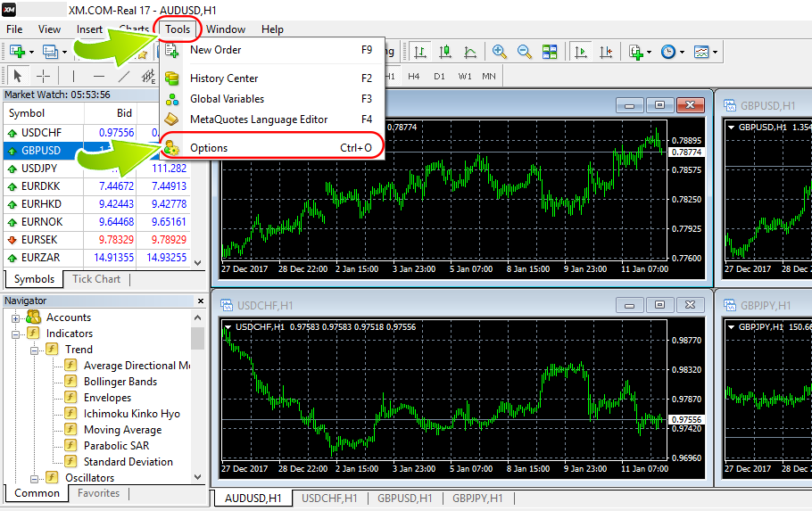The height and width of the screenshot is (511, 812).
Task: Select the Common tab in Navigator
Action: (37, 493)
